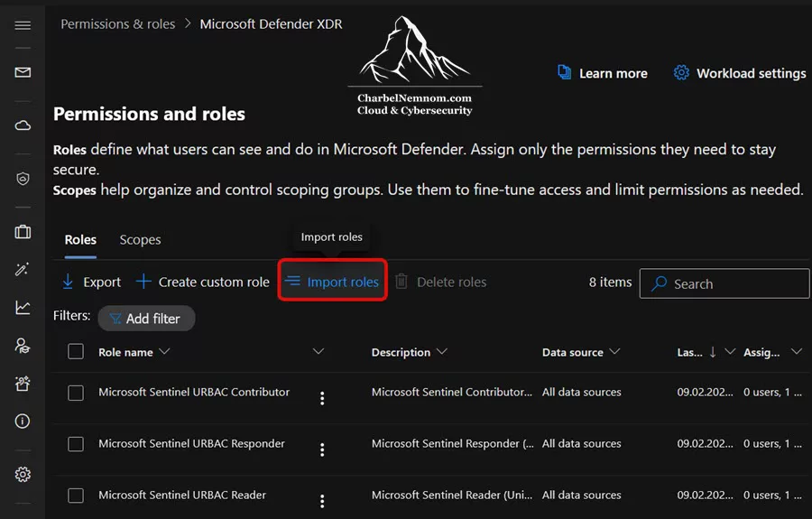This screenshot has width=812, height=519.
Task: Focus the Search input field
Action: 724,283
